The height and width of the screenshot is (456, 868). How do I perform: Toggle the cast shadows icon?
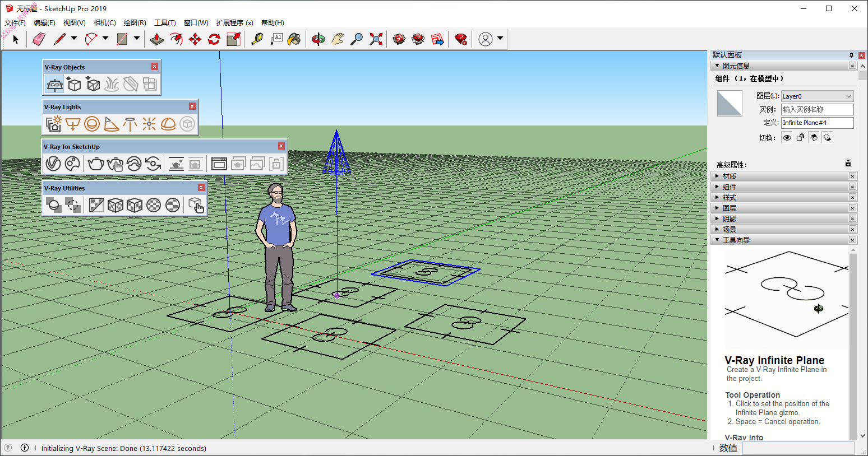827,138
